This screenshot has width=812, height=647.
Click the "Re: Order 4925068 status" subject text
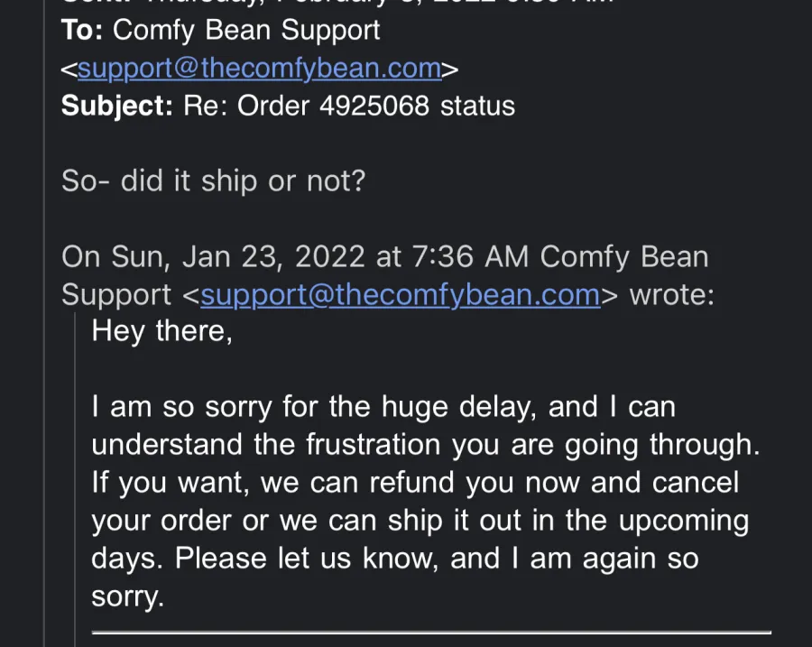pyautogui.click(x=349, y=106)
